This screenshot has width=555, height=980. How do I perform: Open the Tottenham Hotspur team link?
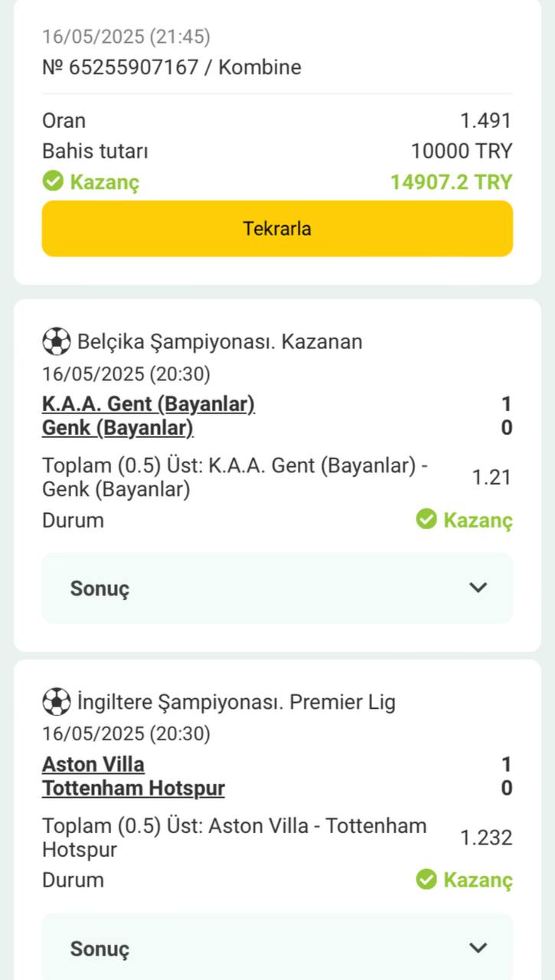pyautogui.click(x=134, y=788)
